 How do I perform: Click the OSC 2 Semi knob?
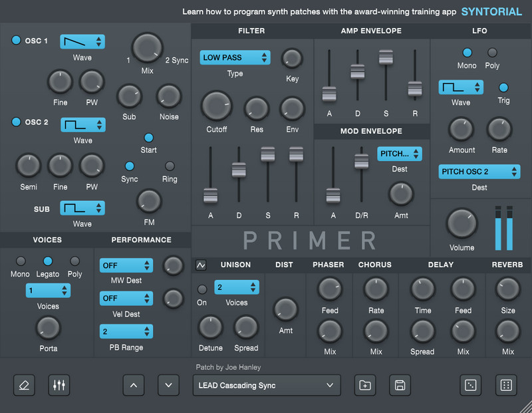(29, 166)
